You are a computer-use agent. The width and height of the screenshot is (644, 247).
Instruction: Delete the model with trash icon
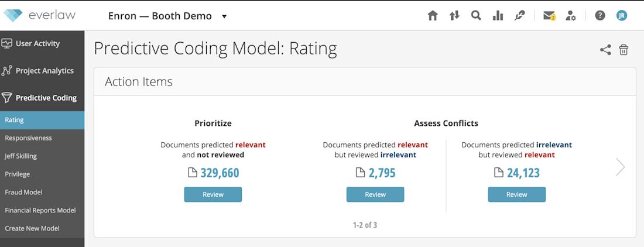coord(624,50)
